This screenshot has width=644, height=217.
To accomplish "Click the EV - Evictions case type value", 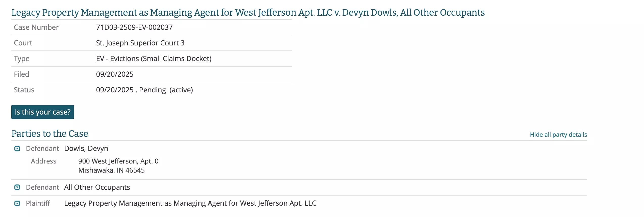I will tap(154, 59).
